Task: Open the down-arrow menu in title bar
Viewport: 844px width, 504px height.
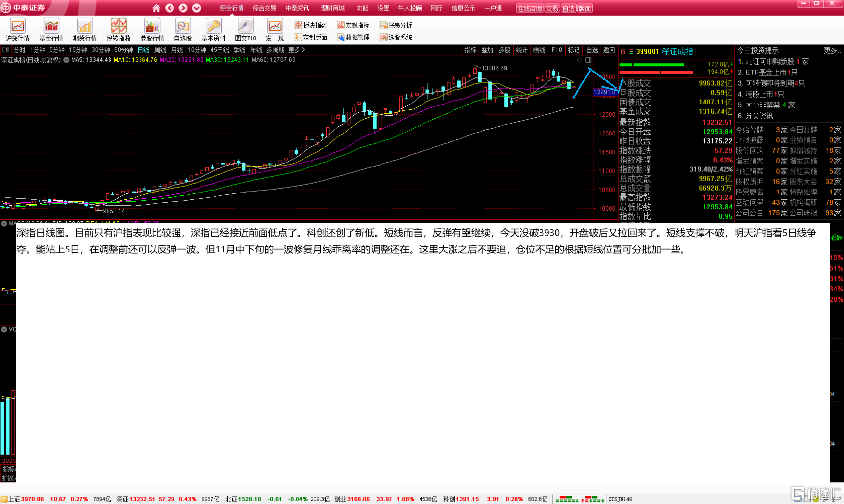Action: 196,8
